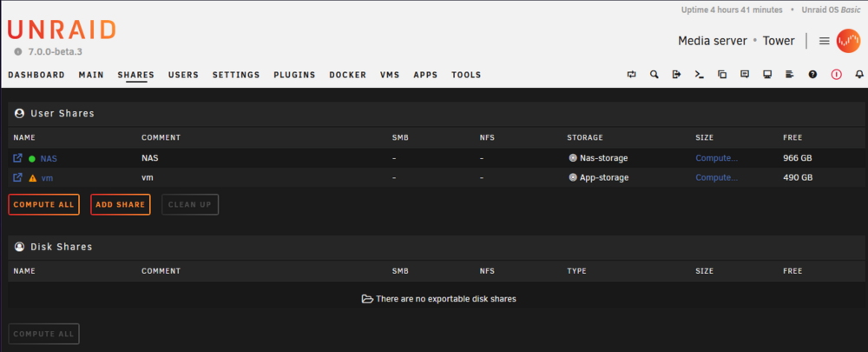Image resolution: width=868 pixels, height=352 pixels.
Task: Click the 966 GB free value
Action: coord(798,158)
